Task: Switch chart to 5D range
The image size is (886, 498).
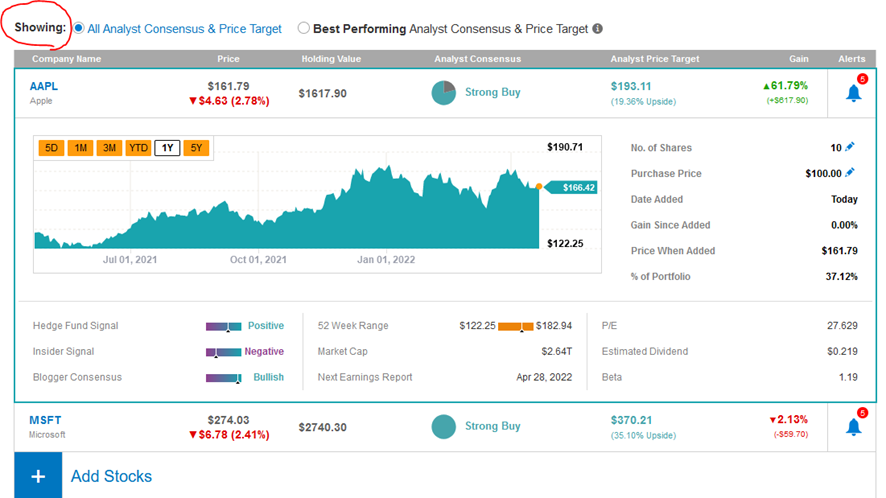Action: (51, 148)
